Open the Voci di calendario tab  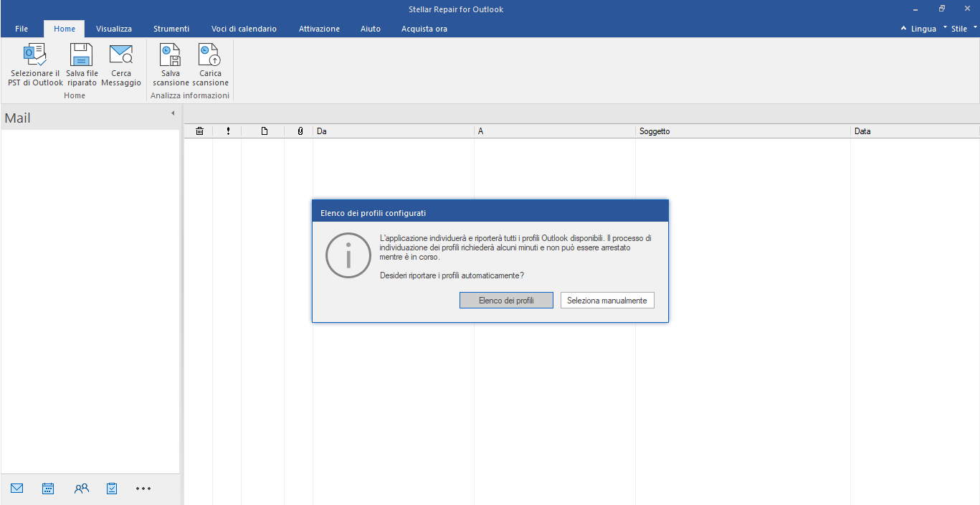244,29
